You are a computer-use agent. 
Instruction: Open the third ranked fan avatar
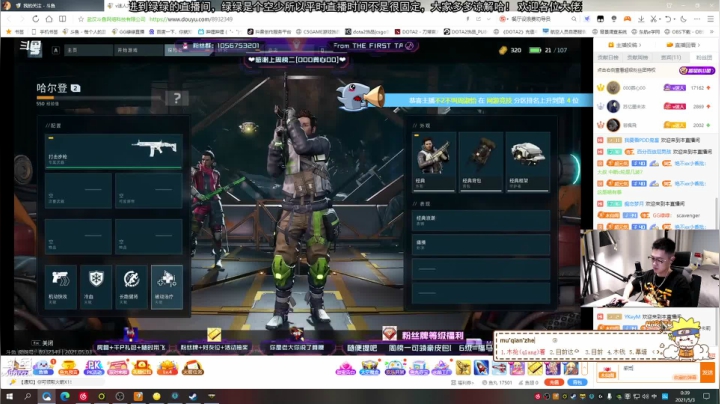(x=613, y=124)
